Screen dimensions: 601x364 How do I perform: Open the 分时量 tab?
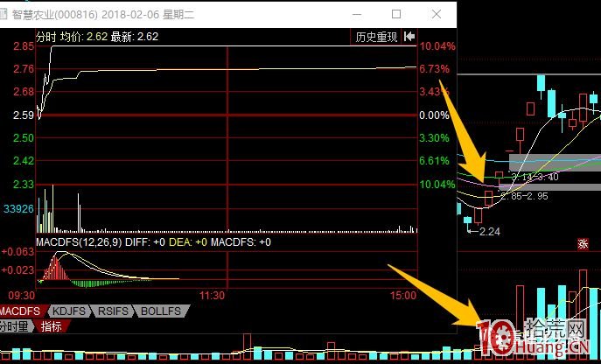15,326
